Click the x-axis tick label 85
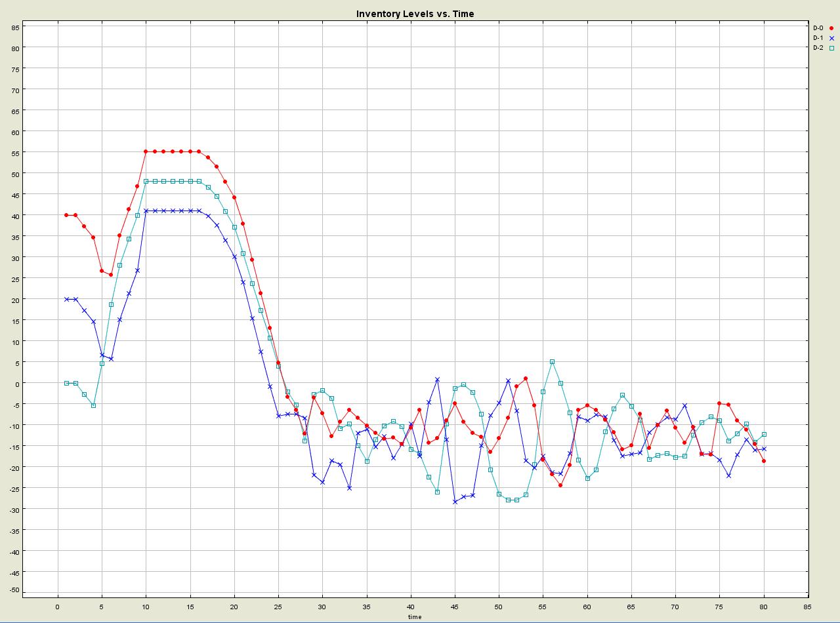The height and width of the screenshot is (623, 840). pyautogui.click(x=808, y=607)
